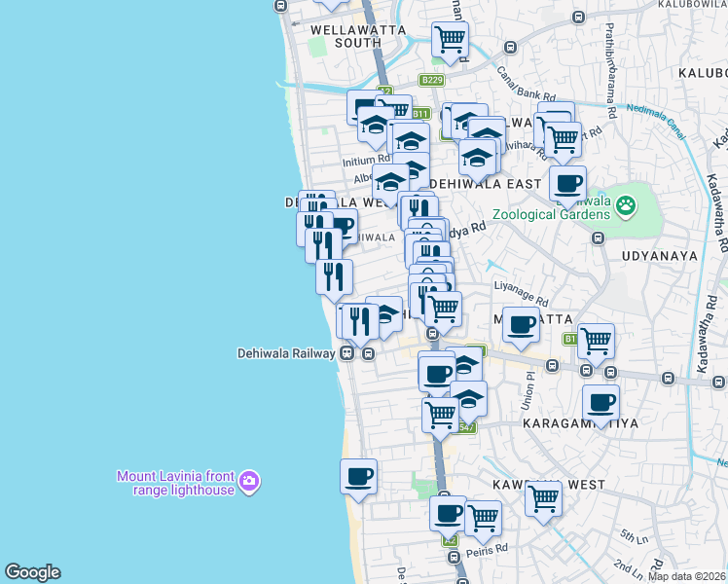Click the Union Pl street label

coord(528,390)
